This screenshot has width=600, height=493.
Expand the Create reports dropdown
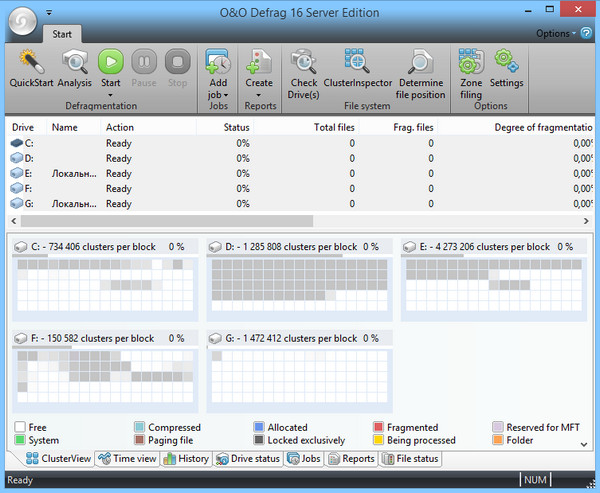point(259,96)
